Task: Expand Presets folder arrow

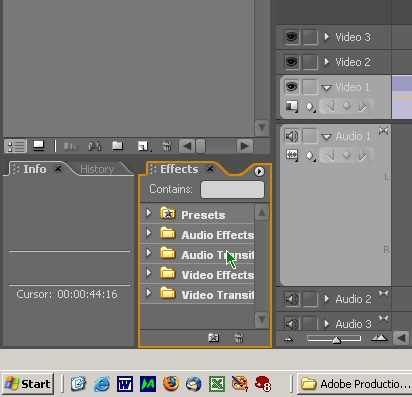Action: click(x=149, y=213)
